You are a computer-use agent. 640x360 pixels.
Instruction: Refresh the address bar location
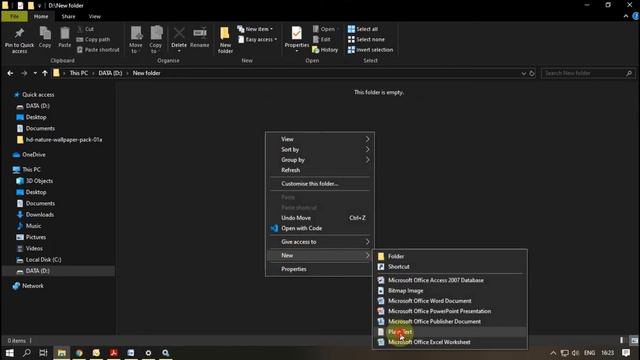[532, 73]
